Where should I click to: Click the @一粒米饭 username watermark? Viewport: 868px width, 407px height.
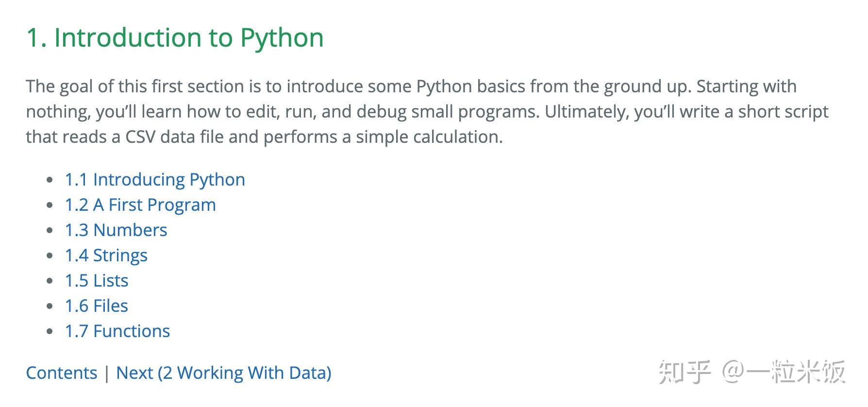784,373
